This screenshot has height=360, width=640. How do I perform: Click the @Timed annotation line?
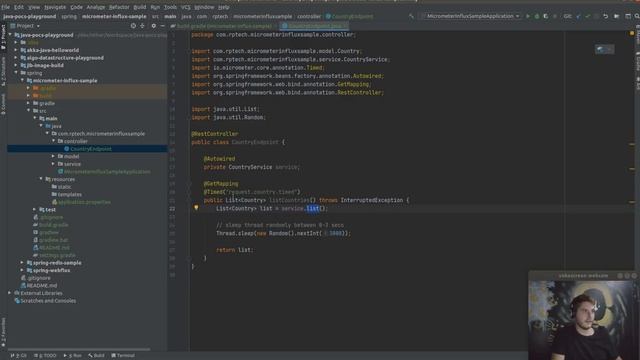(252, 192)
